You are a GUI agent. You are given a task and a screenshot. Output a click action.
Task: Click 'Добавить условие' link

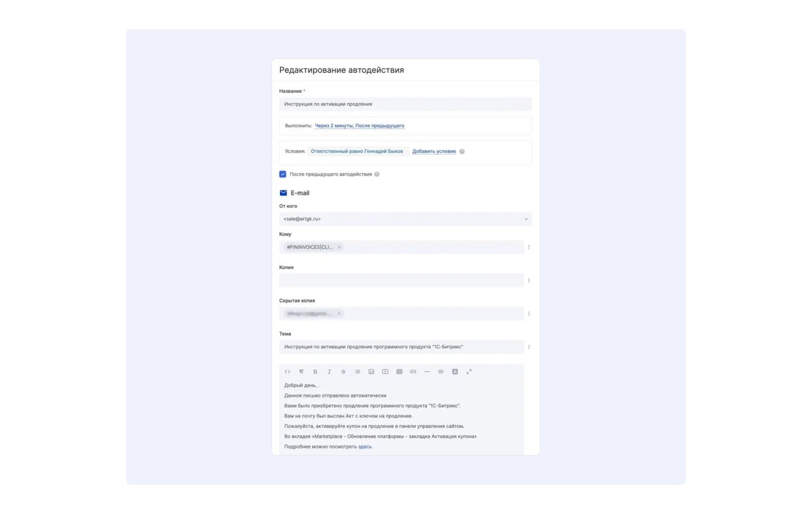434,152
